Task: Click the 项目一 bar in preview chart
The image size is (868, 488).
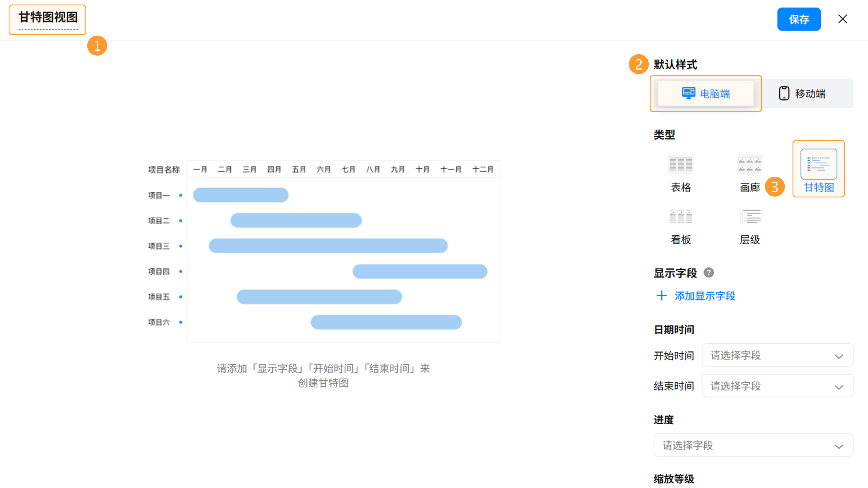Action: tap(241, 195)
